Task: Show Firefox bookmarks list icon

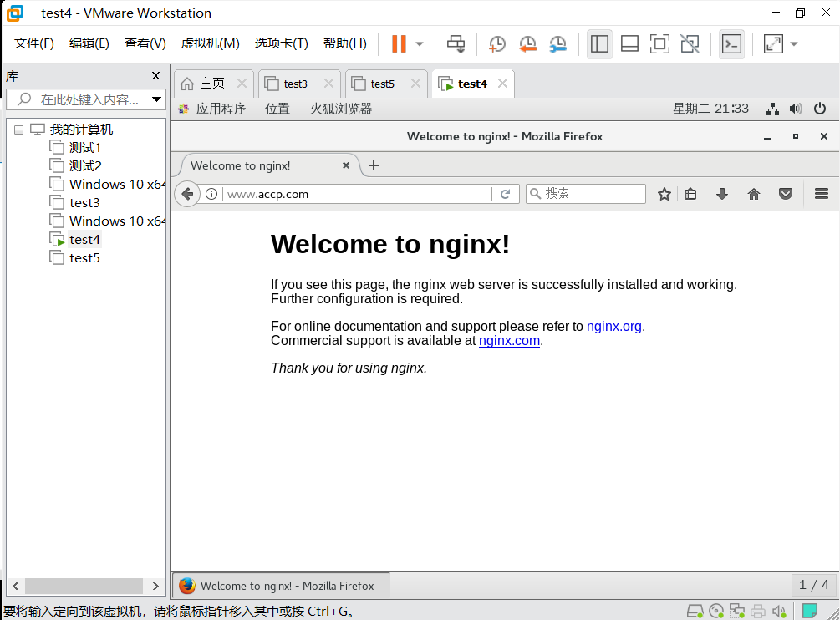Action: pos(690,194)
